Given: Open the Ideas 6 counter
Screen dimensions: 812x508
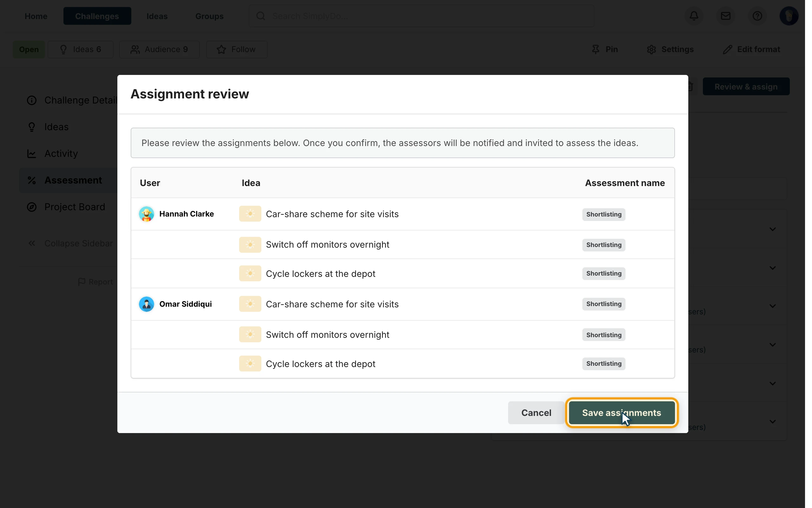Looking at the screenshot, I should [81, 50].
